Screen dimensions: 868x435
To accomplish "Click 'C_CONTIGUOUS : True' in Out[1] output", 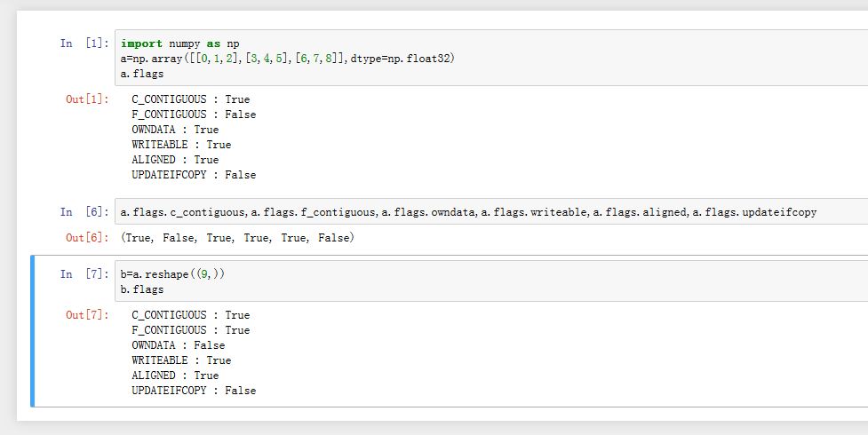I will pos(190,99).
